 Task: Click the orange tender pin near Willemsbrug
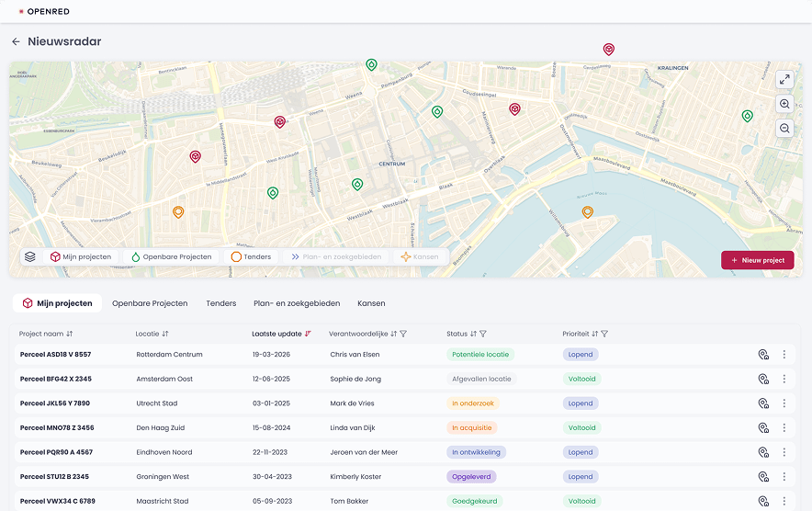coord(587,211)
